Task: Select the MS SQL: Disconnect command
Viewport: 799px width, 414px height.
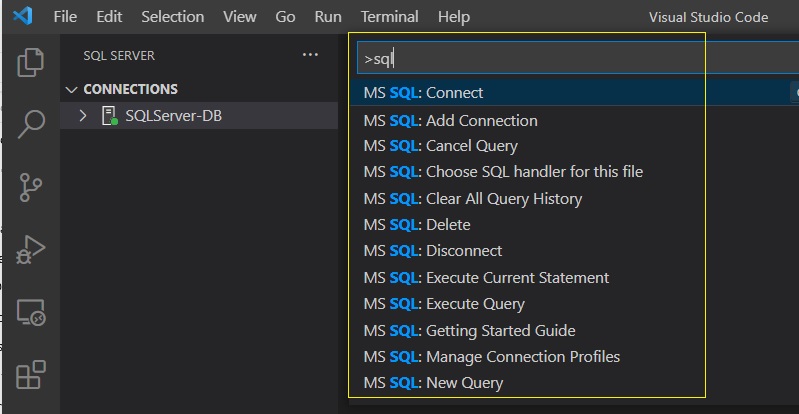Action: 574,251
